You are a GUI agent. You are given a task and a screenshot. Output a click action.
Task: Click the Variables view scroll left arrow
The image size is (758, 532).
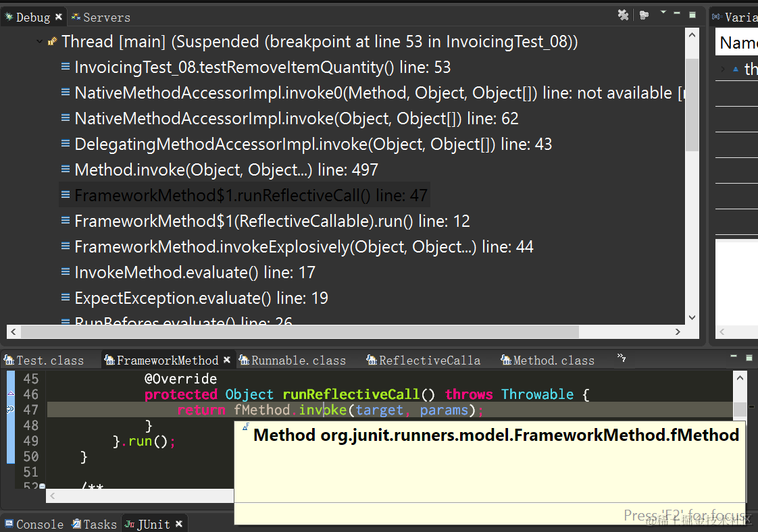click(x=722, y=331)
